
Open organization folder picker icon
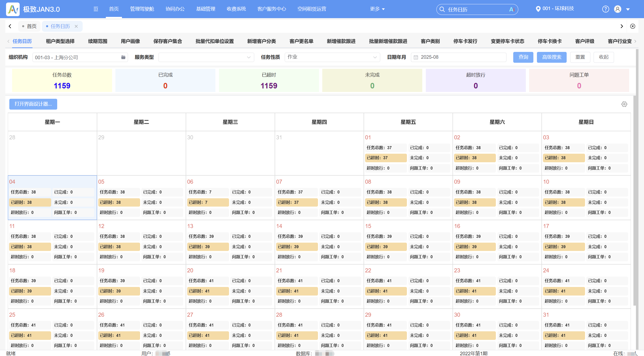[x=123, y=57]
